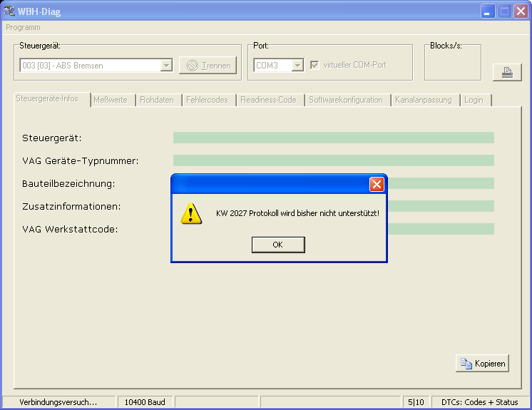Switch to the Kanalanpassung tab
Screen dimensions: 532x410
click(x=424, y=100)
